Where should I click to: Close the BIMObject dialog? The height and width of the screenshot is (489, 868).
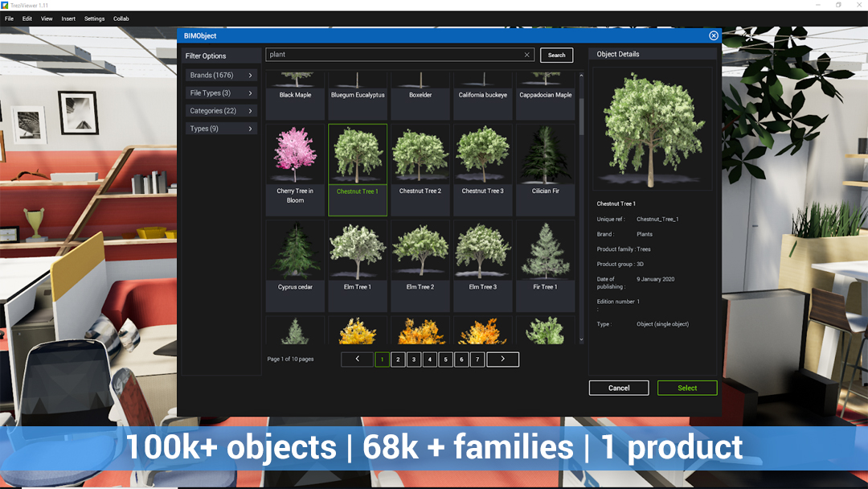coord(713,35)
